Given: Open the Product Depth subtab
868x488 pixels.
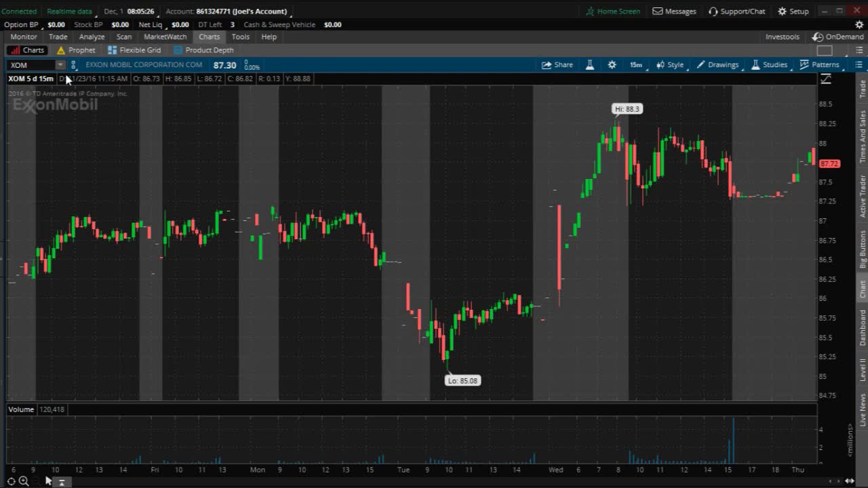Looking at the screenshot, I should pos(203,50).
